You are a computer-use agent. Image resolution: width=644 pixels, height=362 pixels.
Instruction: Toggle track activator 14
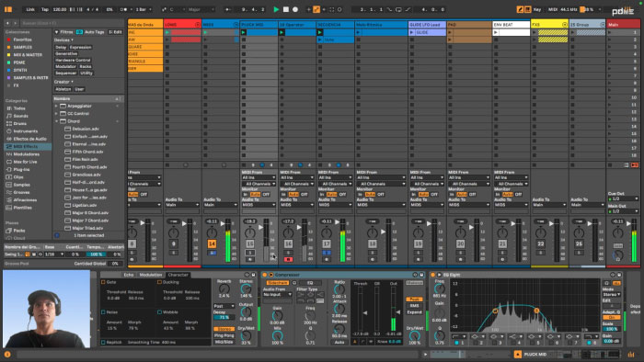(212, 243)
